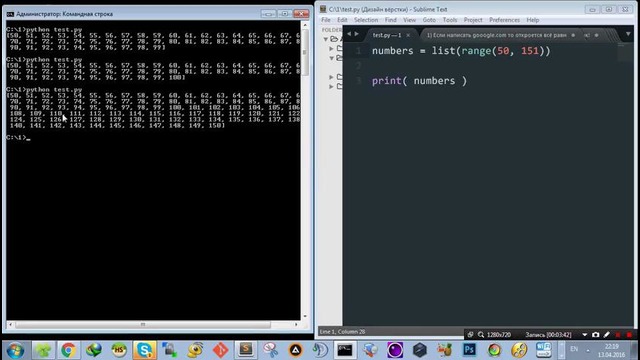The width and height of the screenshot is (640, 360).
Task: Click the camera snapshot icon in recorder bar
Action: [x=596, y=335]
